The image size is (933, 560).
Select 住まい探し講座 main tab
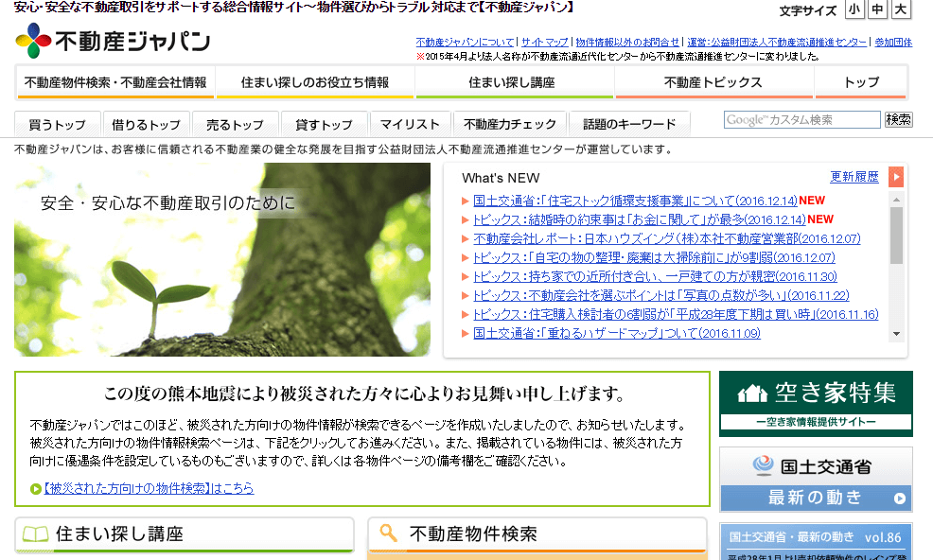tap(514, 82)
